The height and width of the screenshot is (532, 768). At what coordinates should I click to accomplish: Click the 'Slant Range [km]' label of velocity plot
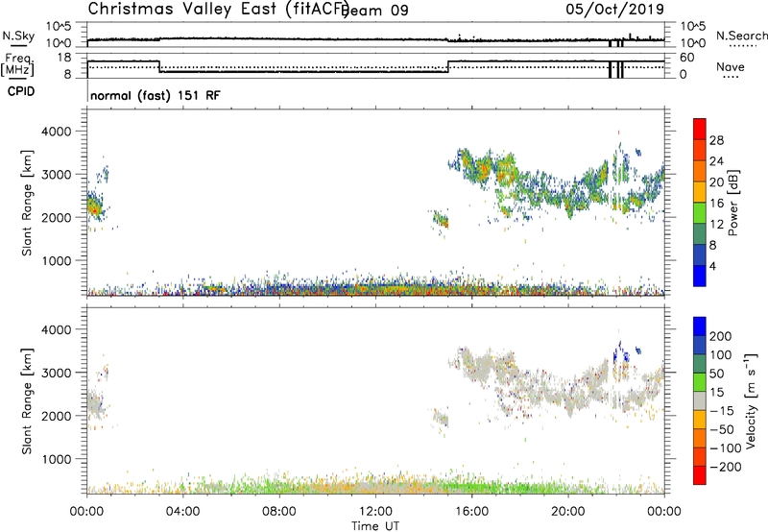(27, 401)
